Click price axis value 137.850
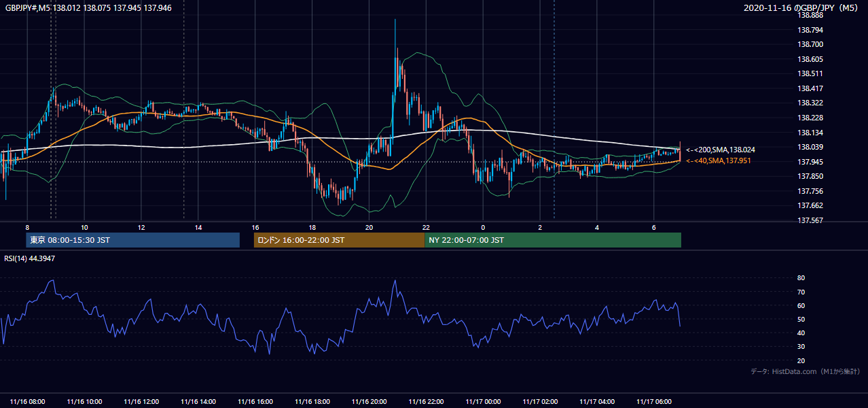Viewport: 868px width, 408px height. click(810, 176)
